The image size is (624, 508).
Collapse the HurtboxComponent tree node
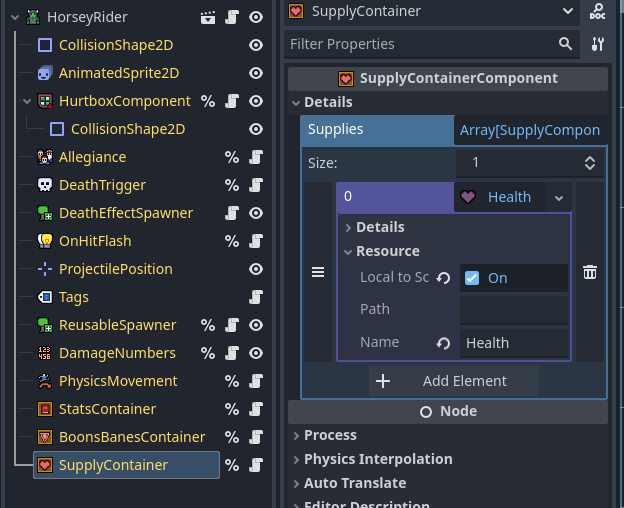click(x=27, y=101)
